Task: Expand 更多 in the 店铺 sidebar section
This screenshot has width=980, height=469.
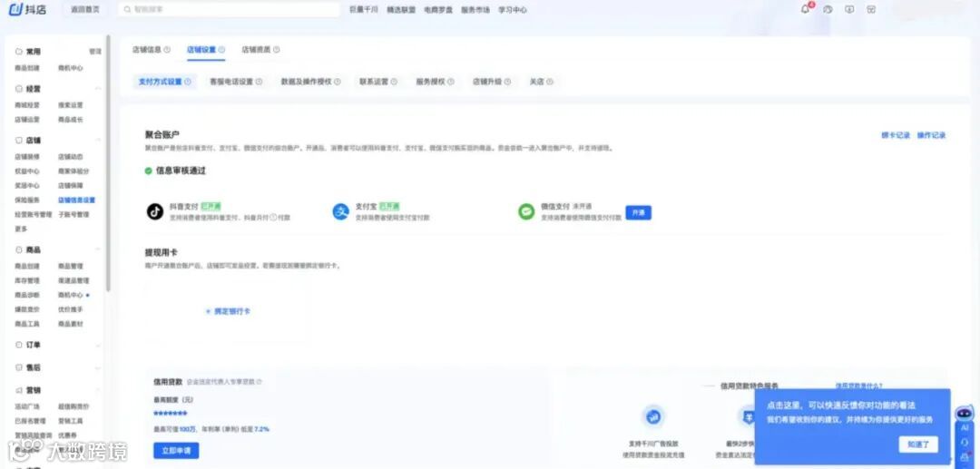Action: click(21, 230)
